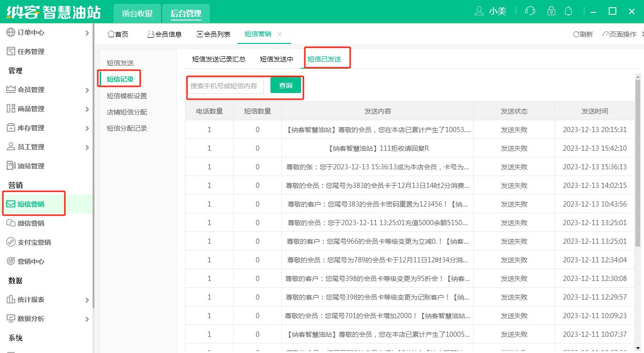The height and width of the screenshot is (353, 644).
Task: Open 任务管理 from the sidebar
Action: click(31, 52)
